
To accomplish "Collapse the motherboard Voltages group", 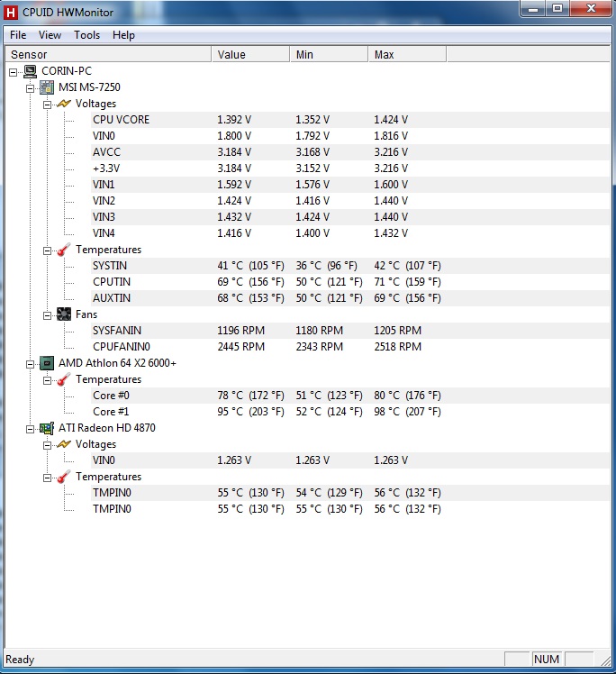I will [47, 105].
